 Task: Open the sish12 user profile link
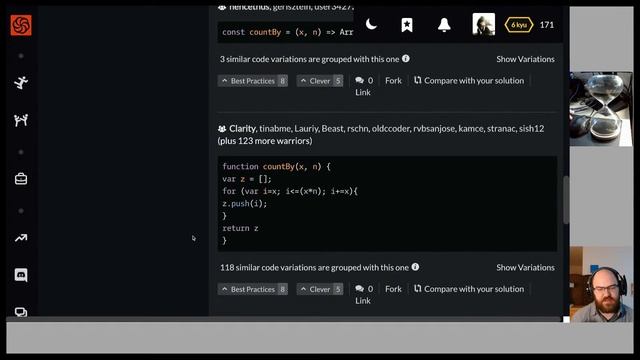point(531,129)
